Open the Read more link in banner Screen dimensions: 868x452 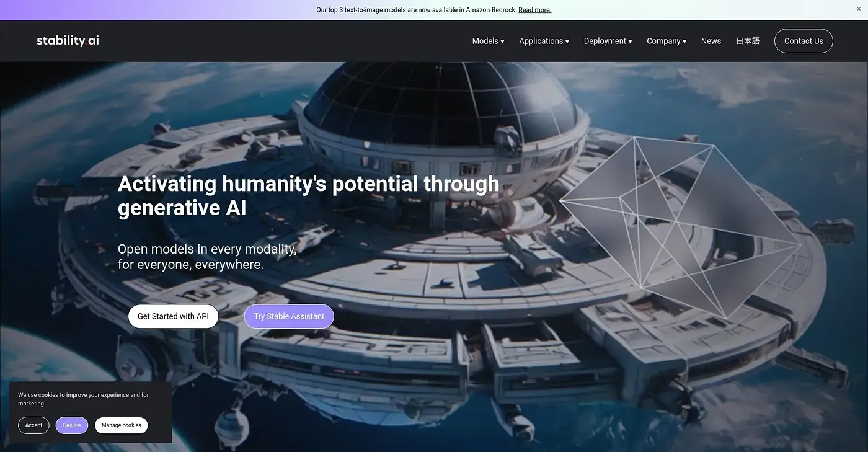pos(534,10)
